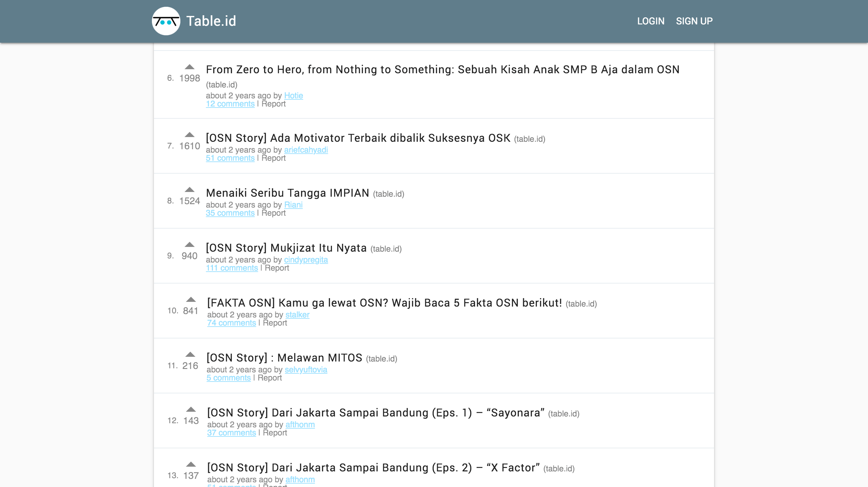868x487 pixels.
Task: Upvote the From Zero to Hero post
Action: click(x=190, y=67)
